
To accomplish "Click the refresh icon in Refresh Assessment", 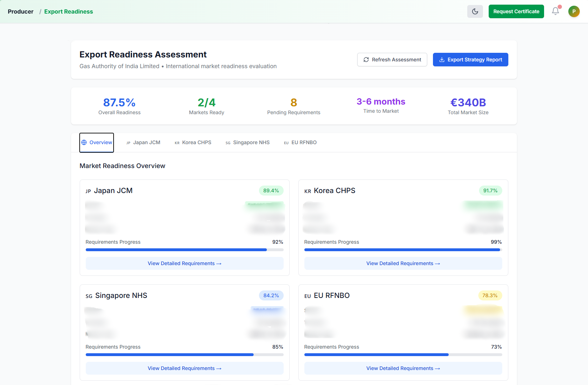I will coord(366,60).
